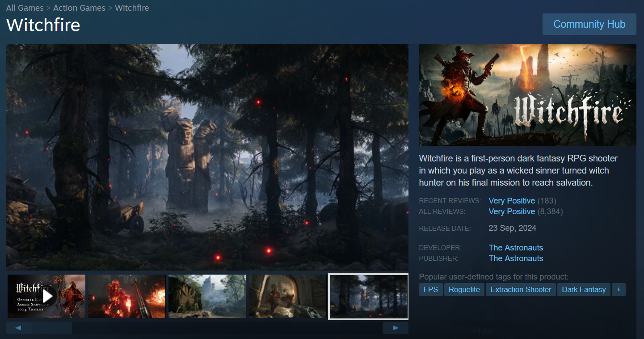The width and height of the screenshot is (644, 339).
Task: Open the Community Hub
Action: (x=589, y=24)
